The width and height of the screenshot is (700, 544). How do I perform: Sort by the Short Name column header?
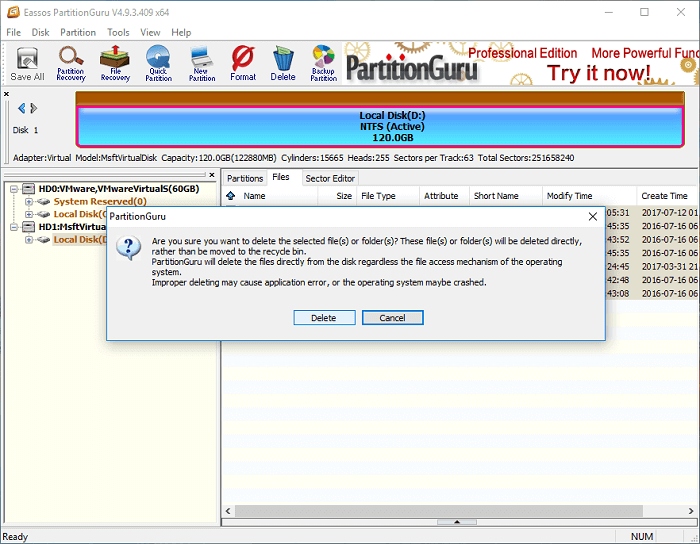tap(496, 196)
